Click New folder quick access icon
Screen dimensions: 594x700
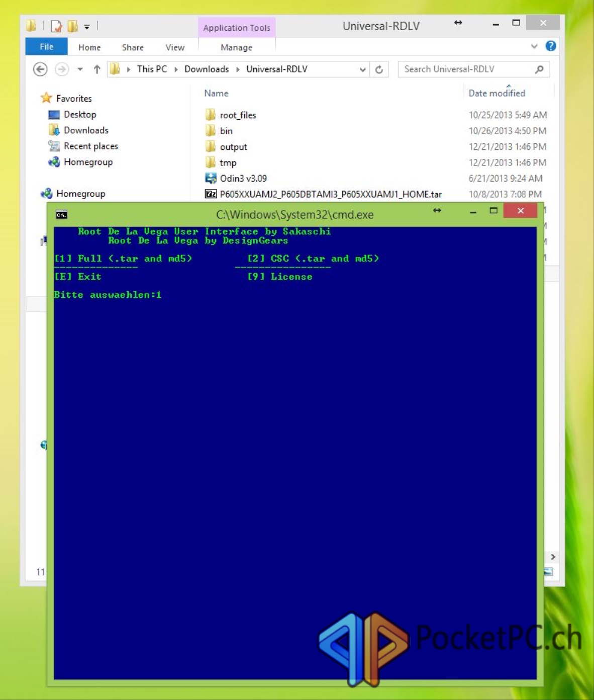pyautogui.click(x=72, y=26)
